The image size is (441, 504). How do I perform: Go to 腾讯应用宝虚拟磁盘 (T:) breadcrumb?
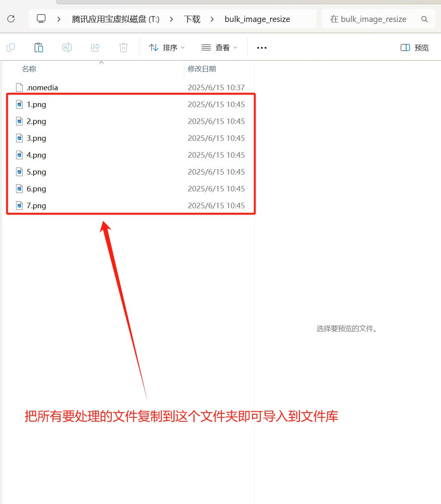pos(116,19)
